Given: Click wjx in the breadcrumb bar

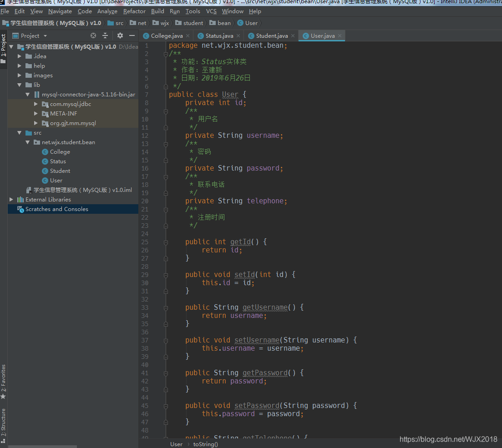Looking at the screenshot, I should tap(161, 23).
